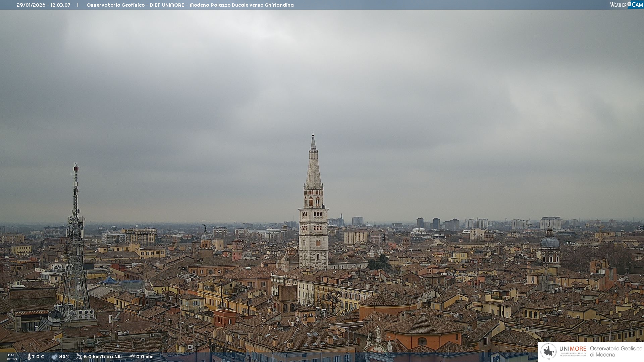Viewport: 644px width, 362px height.
Task: Select the 84% humidity value
Action: pyautogui.click(x=64, y=357)
